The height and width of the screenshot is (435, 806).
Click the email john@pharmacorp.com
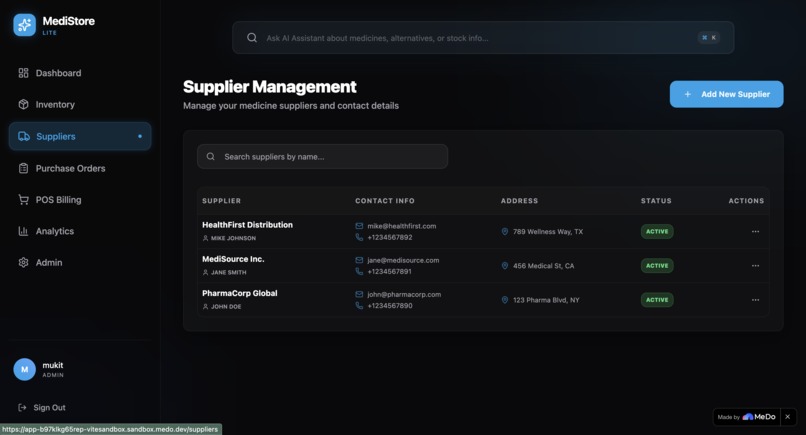pos(404,294)
